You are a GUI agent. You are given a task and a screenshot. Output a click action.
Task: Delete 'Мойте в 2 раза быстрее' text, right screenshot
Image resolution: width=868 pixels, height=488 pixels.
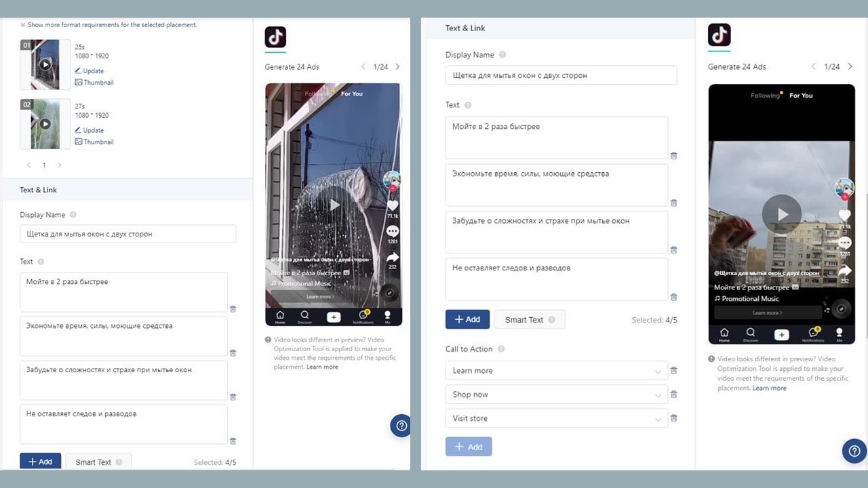[674, 156]
